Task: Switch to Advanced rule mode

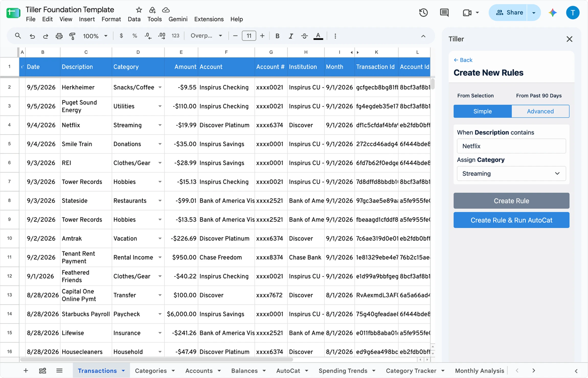Action: point(540,111)
